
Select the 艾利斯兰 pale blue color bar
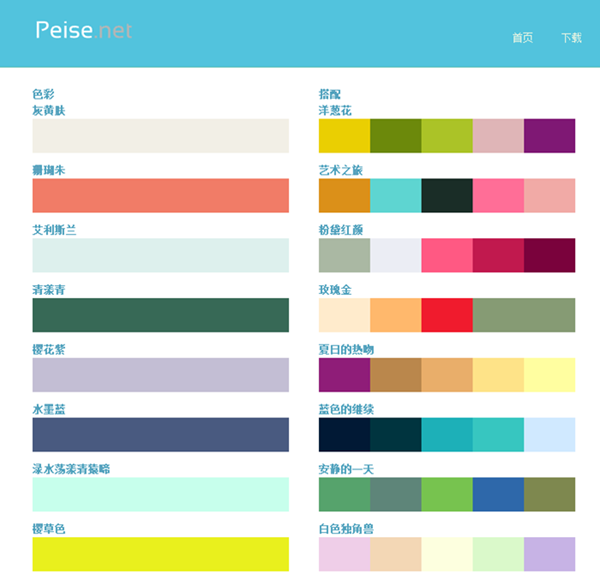coord(160,255)
